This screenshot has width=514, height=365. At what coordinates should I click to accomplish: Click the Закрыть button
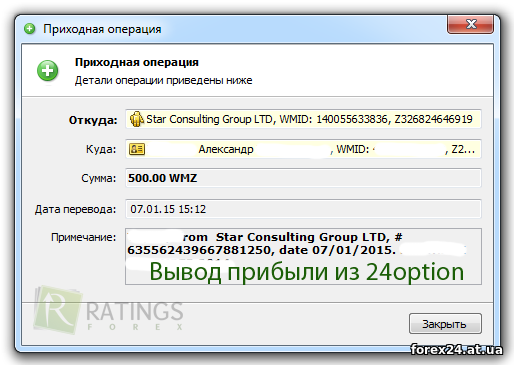445,324
